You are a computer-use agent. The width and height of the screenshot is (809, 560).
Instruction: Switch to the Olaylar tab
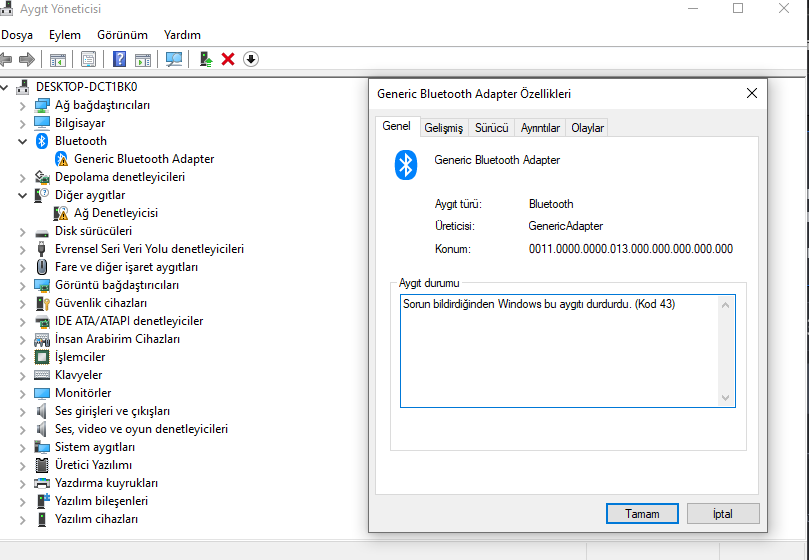[587, 128]
